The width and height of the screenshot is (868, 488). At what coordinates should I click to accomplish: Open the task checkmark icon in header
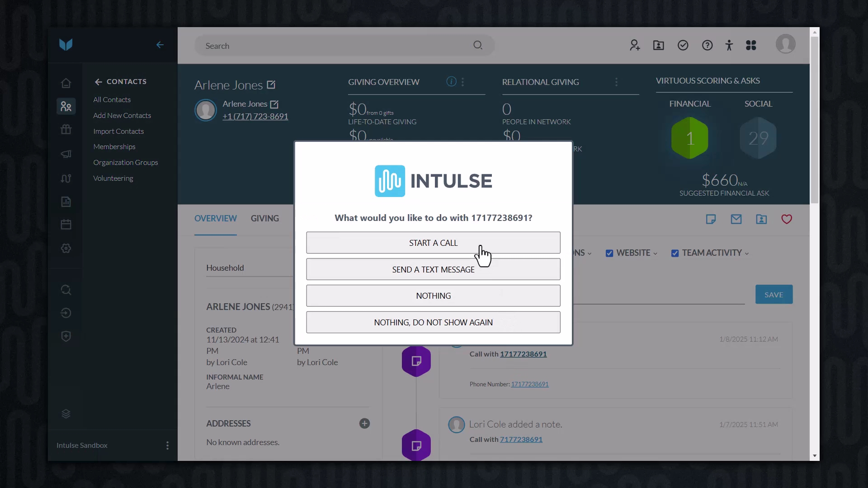tap(683, 45)
